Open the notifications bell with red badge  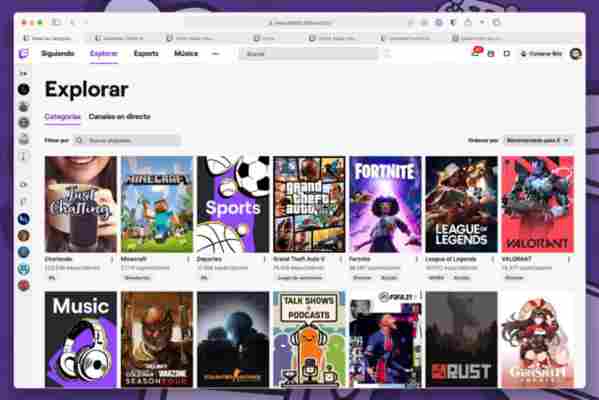coord(476,53)
